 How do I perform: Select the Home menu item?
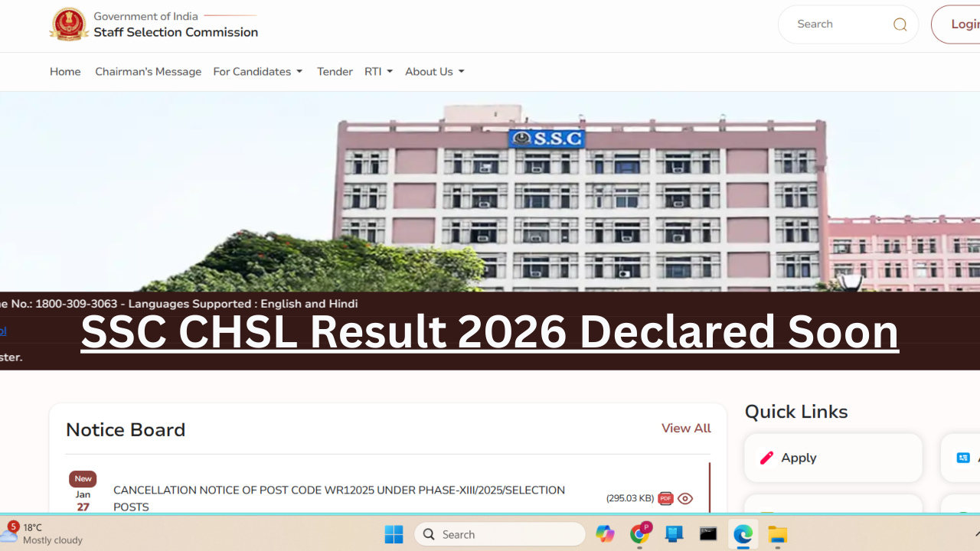pyautogui.click(x=65, y=71)
